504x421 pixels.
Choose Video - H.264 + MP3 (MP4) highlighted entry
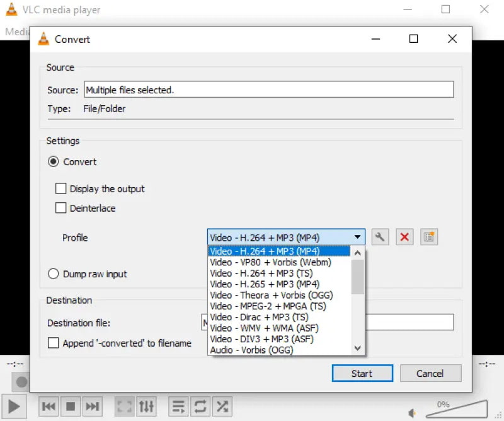279,251
